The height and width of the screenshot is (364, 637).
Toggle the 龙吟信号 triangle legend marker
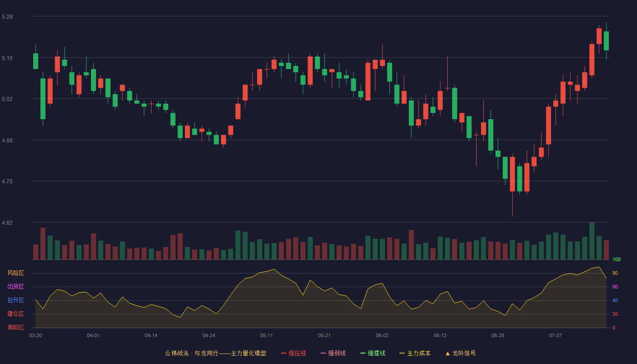click(x=460, y=353)
